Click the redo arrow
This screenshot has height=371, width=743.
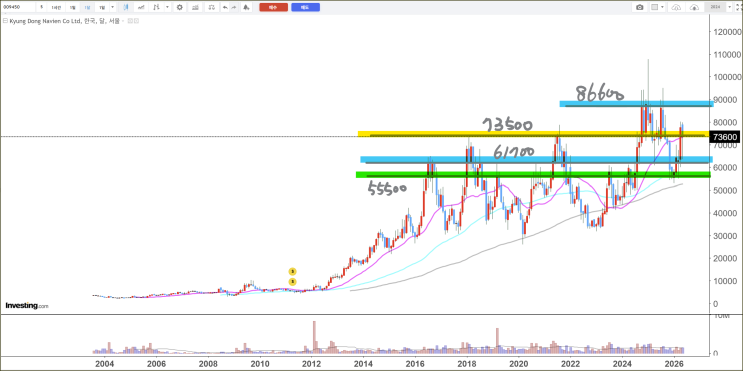(x=234, y=7)
